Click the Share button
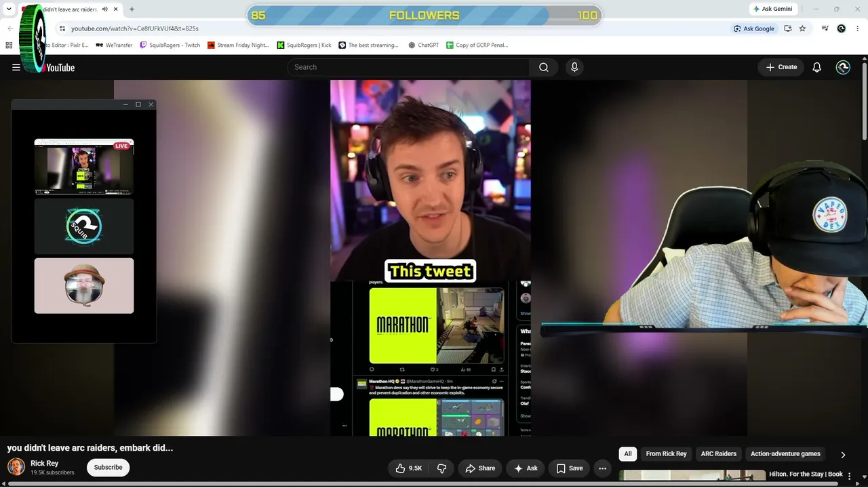This screenshot has height=488, width=868. [479, 468]
